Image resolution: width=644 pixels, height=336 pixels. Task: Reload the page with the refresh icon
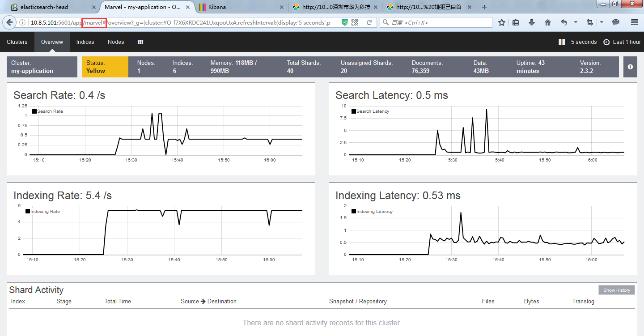(369, 22)
